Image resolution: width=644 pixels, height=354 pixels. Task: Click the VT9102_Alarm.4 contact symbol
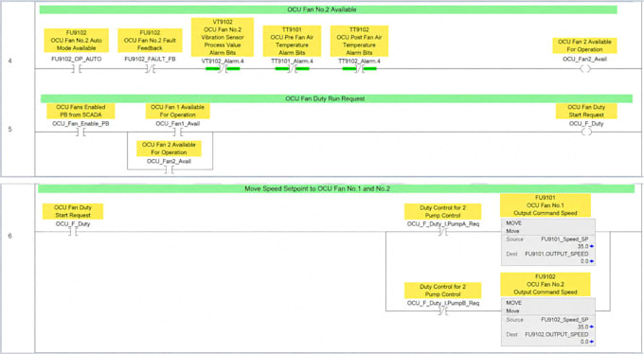tap(223, 68)
